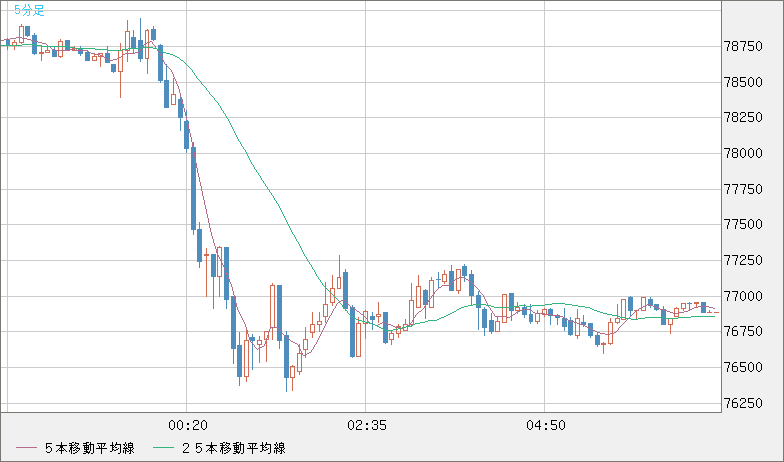
Task: Click the 77750 price axis label
Action: point(744,189)
